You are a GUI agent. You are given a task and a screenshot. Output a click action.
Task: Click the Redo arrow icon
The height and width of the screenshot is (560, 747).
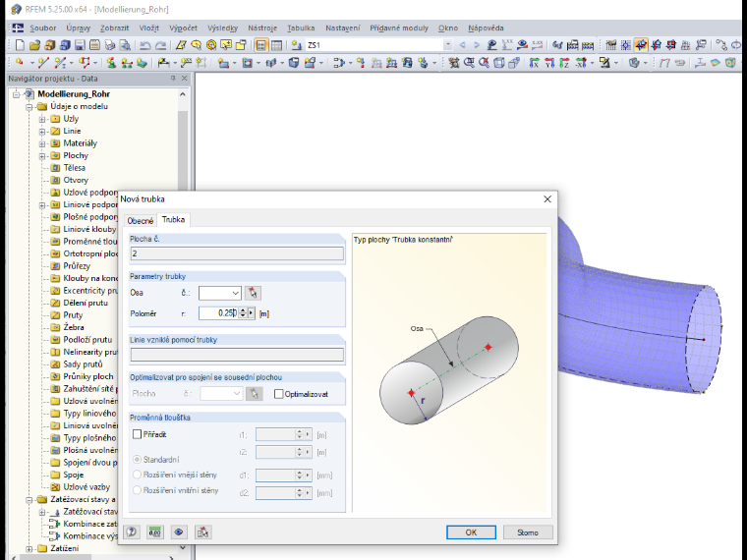[x=161, y=45]
